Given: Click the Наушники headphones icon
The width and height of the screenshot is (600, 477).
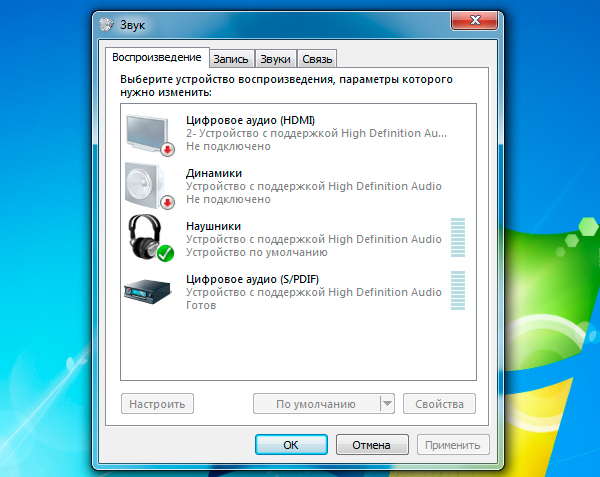Looking at the screenshot, I should point(146,238).
